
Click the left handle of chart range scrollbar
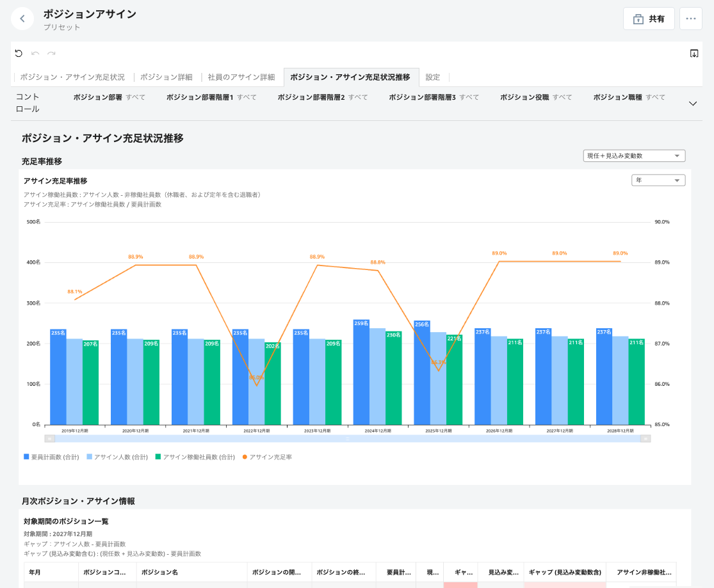[49, 438]
